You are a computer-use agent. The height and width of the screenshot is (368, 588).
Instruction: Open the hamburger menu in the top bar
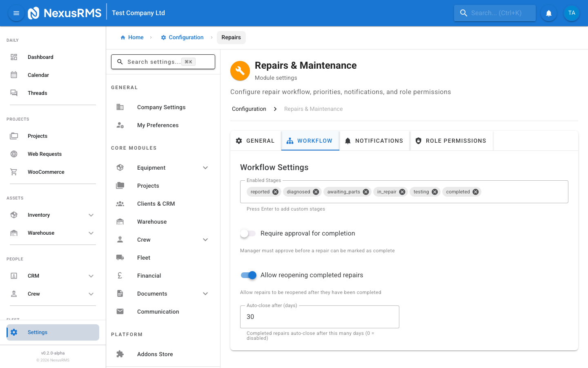pos(16,13)
